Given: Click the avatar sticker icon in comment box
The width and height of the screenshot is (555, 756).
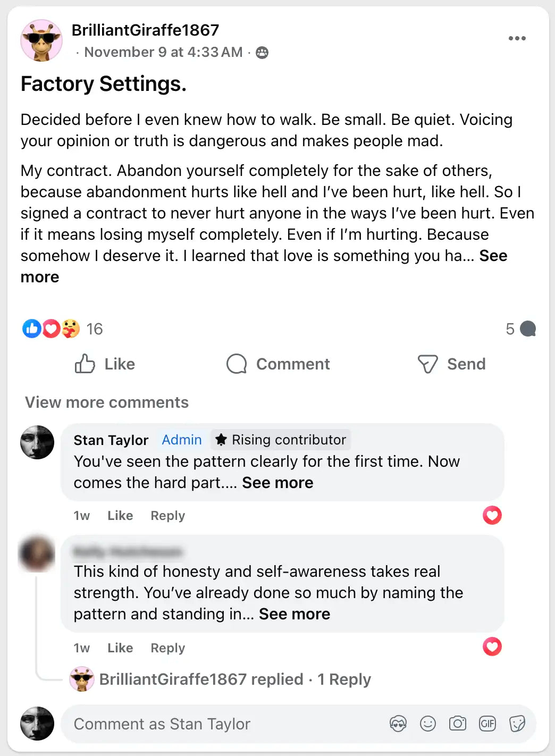Looking at the screenshot, I should click(398, 724).
